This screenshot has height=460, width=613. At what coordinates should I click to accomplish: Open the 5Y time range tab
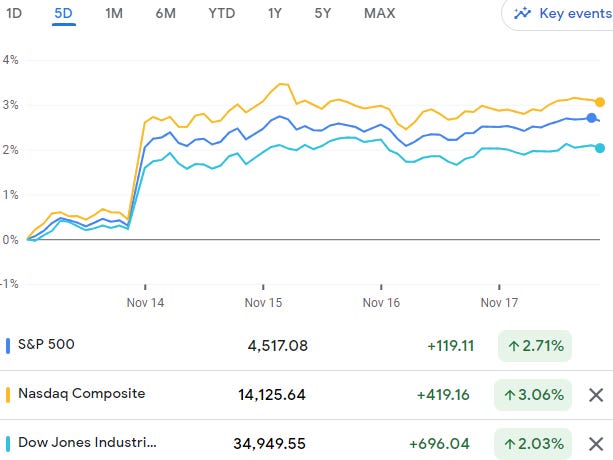tap(323, 13)
